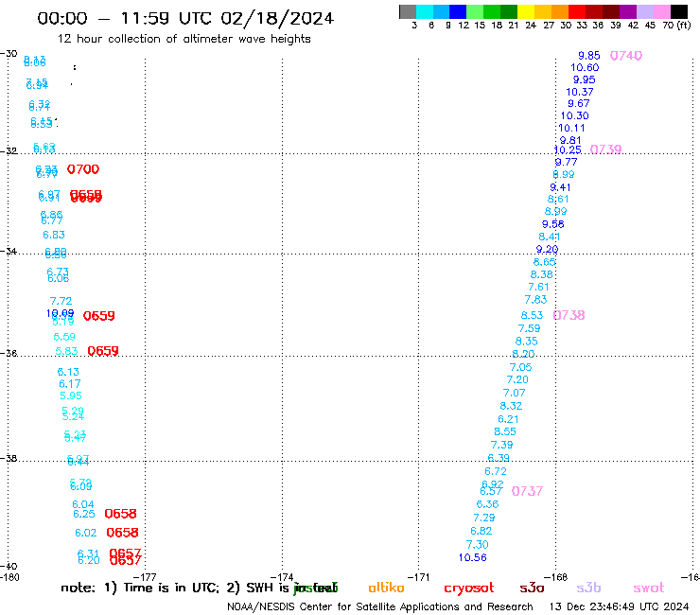Click the pink '0740' timestamp

point(626,56)
